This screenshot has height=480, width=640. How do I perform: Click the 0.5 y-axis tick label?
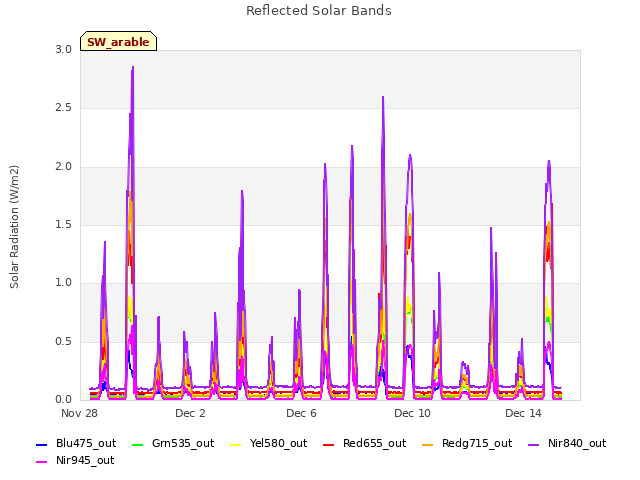click(x=63, y=342)
